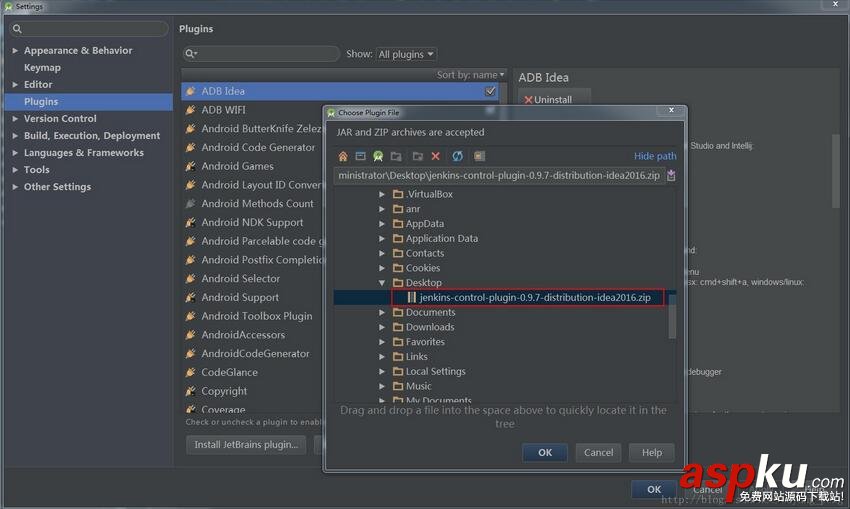Open Other Settings category
This screenshot has width=850, height=509.
(57, 186)
